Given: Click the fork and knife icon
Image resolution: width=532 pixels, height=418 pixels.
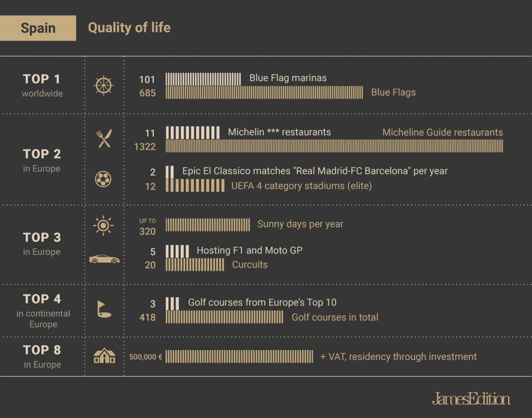Looking at the screenshot, I should tap(104, 139).
